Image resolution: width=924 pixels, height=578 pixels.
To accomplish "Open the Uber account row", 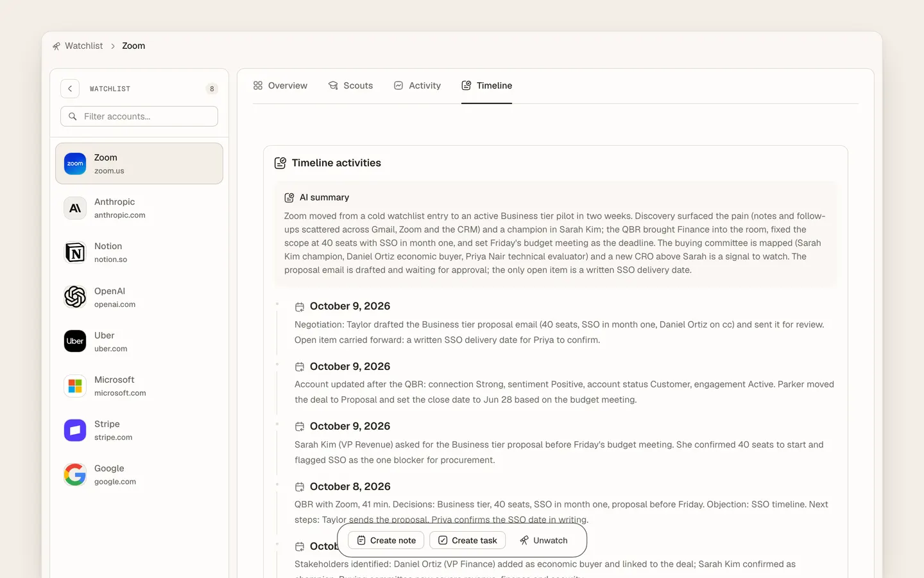I will tap(139, 341).
